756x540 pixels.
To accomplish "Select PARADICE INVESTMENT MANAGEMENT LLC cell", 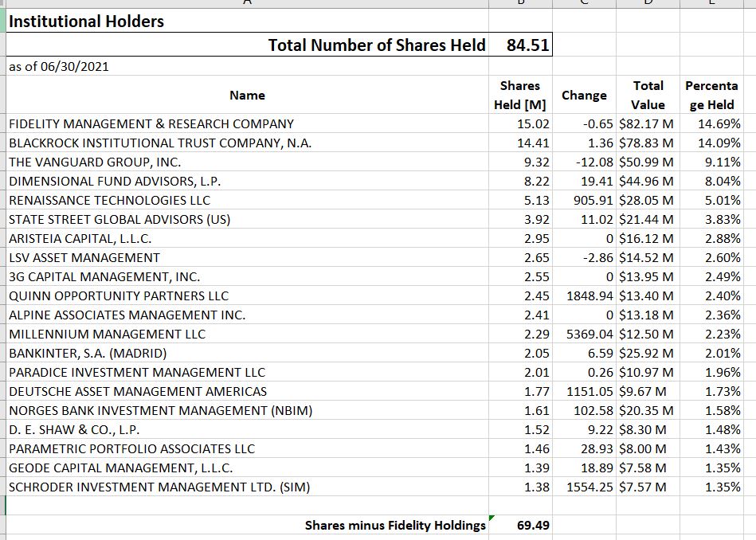I will coord(247,372).
